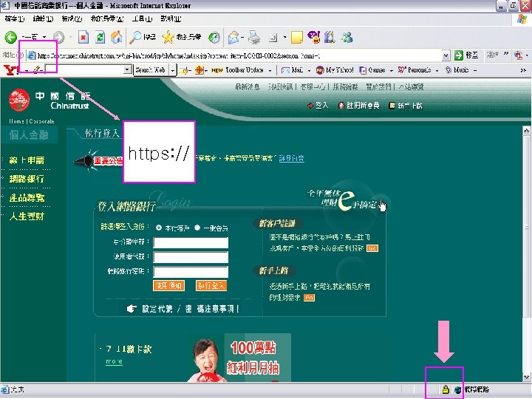
Task: Open Yahoo Mail toolbar button
Action: (x=293, y=70)
